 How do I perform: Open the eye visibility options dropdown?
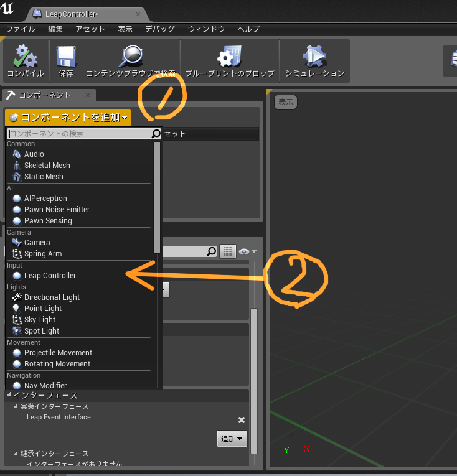(x=247, y=251)
